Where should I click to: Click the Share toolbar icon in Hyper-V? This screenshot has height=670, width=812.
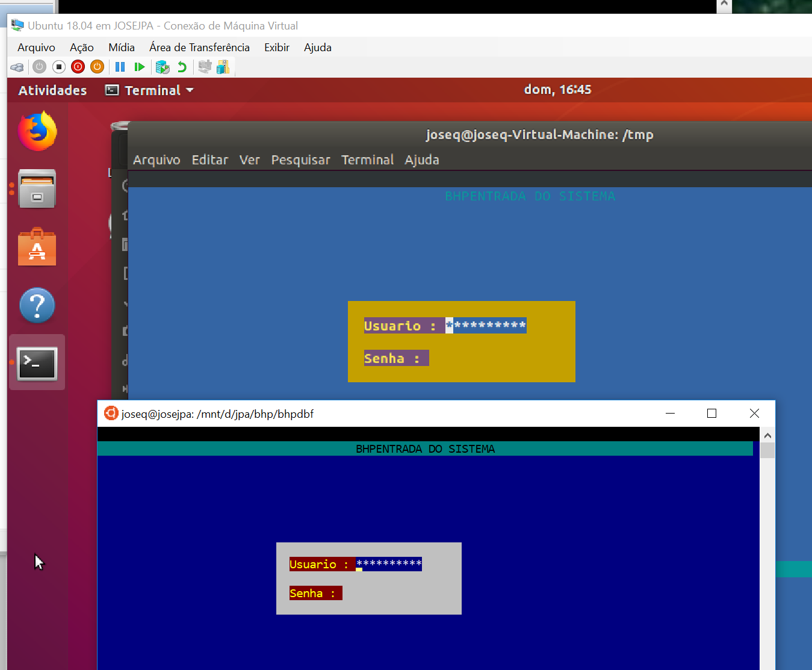(x=223, y=67)
